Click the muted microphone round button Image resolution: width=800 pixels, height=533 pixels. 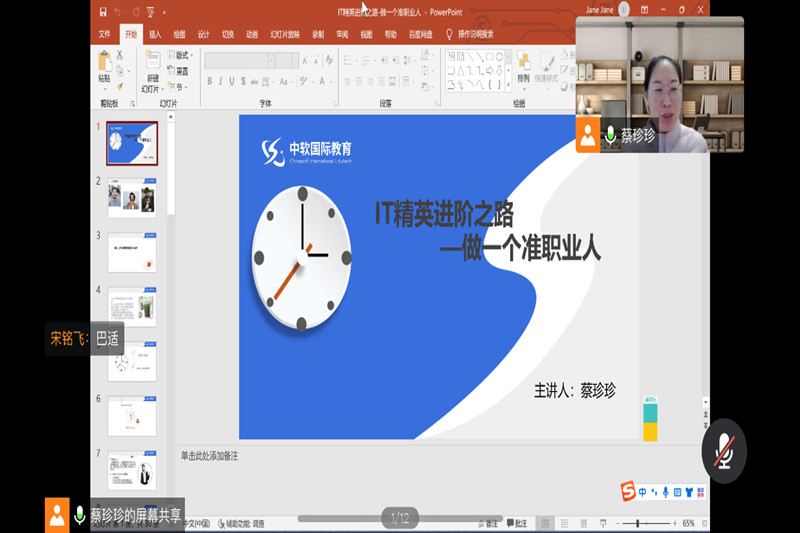click(723, 452)
